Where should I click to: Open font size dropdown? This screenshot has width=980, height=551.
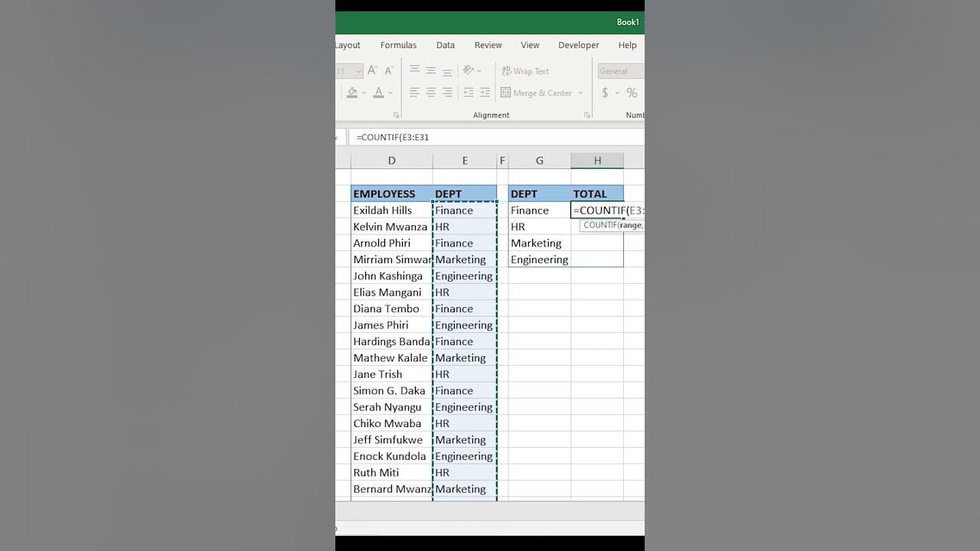click(x=358, y=71)
